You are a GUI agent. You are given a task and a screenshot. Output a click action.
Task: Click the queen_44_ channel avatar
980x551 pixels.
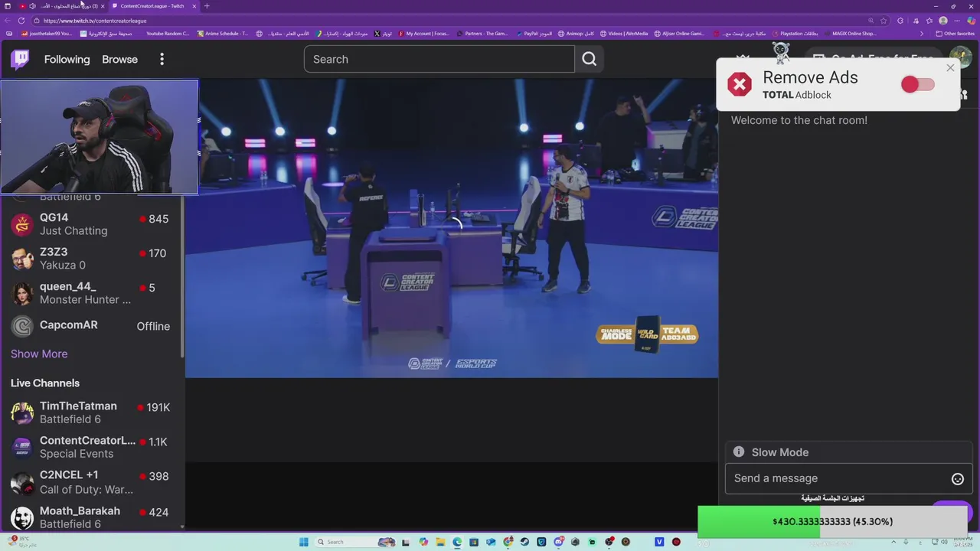tap(22, 293)
